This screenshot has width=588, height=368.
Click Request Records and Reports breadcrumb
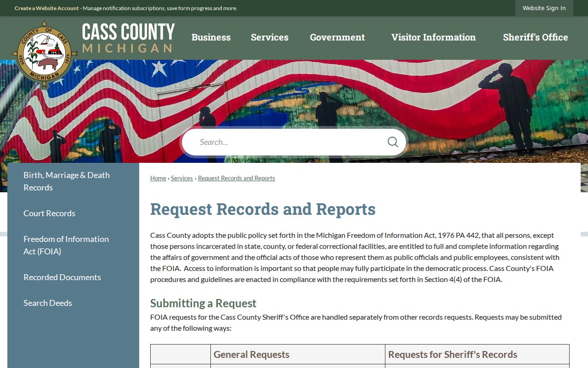point(237,178)
